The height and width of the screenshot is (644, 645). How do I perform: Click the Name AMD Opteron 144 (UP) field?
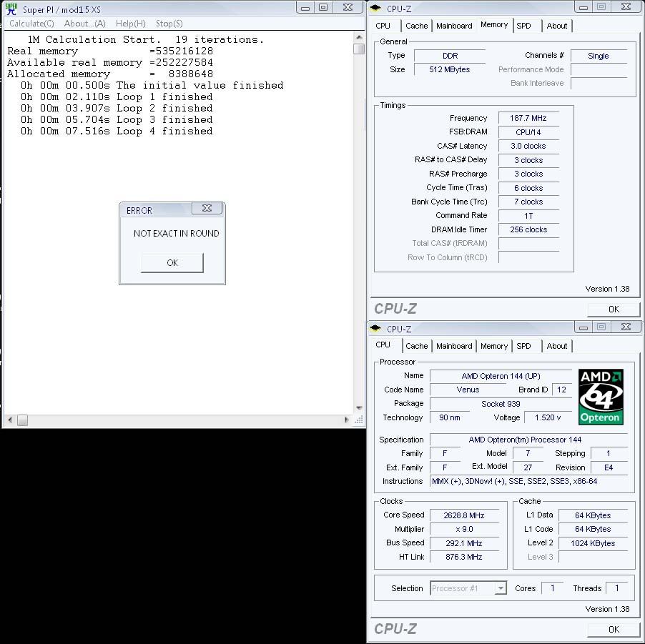coord(501,376)
